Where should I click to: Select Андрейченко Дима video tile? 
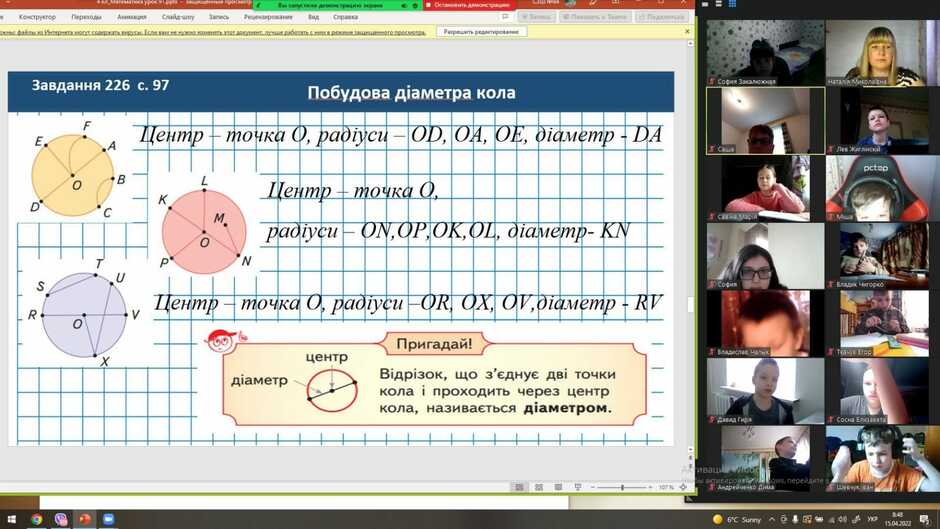pyautogui.click(x=765, y=459)
